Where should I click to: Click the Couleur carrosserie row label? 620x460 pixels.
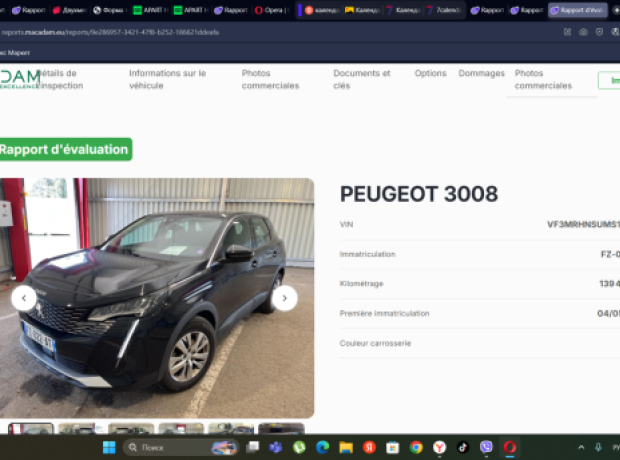click(375, 343)
